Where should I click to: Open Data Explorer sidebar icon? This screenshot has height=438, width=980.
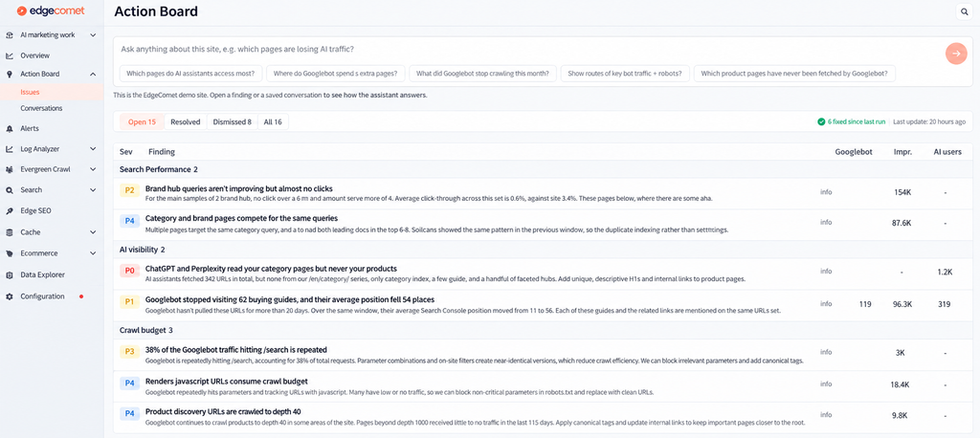(x=10, y=274)
